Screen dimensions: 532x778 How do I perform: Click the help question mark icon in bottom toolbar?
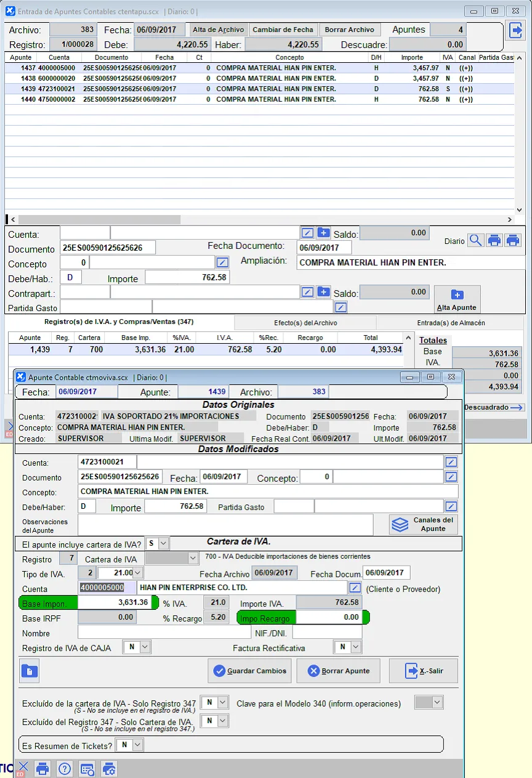click(65, 768)
